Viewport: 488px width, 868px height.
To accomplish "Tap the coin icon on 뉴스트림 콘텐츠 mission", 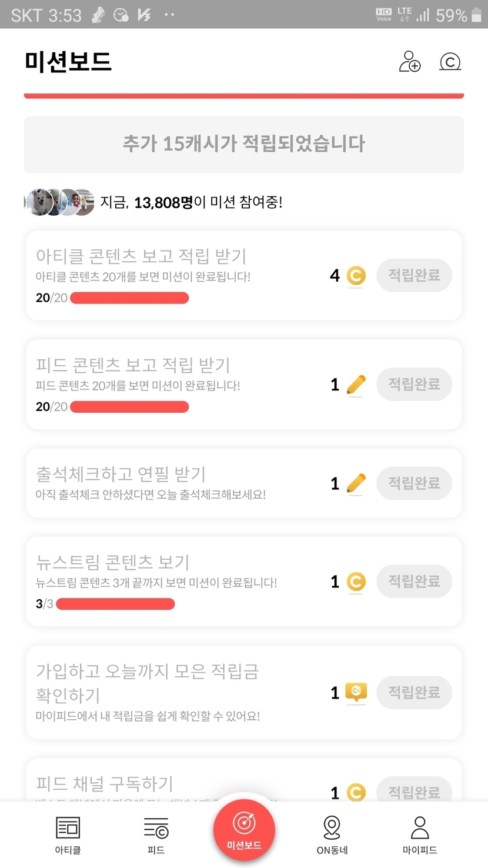I will (356, 582).
